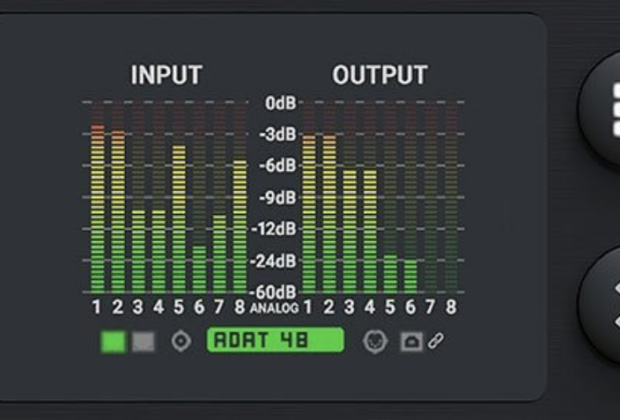Toggle the chain link icon
Viewport: 620px width, 420px height.
pos(434,340)
